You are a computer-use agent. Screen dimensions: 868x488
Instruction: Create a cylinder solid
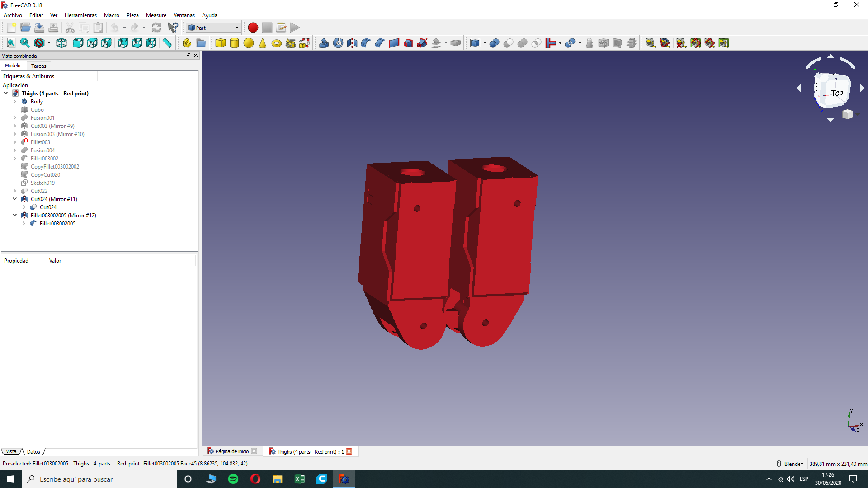click(x=234, y=43)
